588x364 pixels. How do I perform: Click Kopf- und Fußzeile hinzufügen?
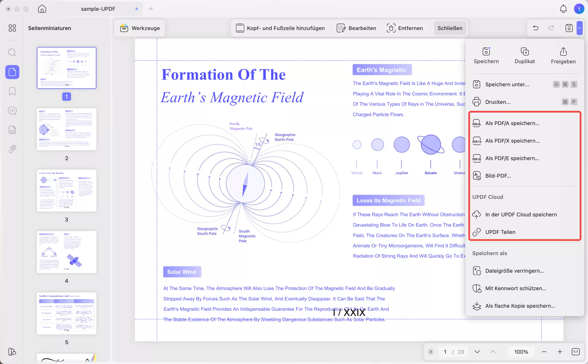[280, 28]
